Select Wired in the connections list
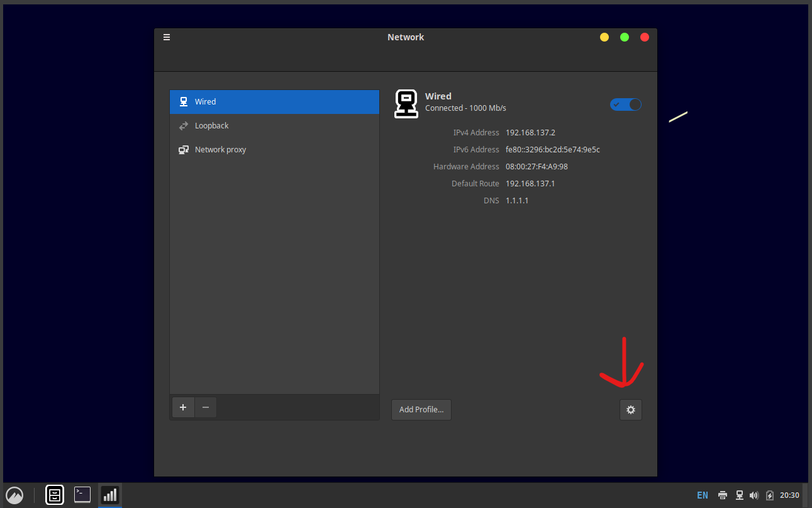Viewport: 812px width, 508px height. click(274, 102)
